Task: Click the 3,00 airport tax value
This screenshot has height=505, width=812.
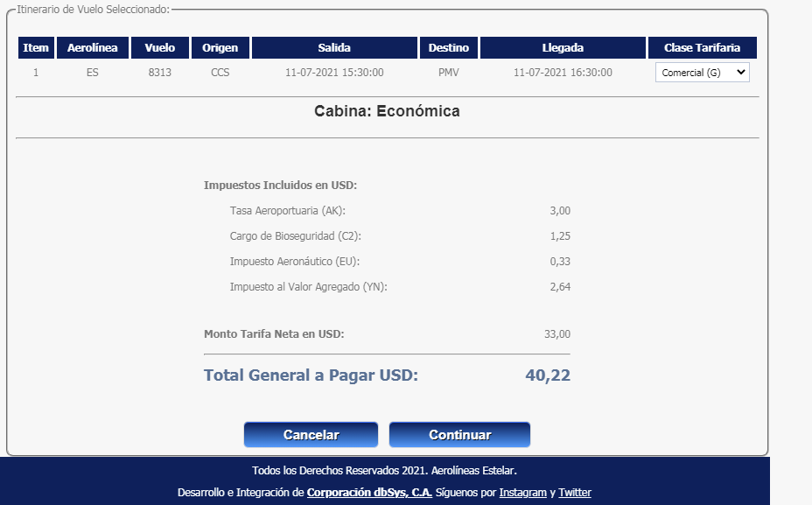Action: point(560,211)
